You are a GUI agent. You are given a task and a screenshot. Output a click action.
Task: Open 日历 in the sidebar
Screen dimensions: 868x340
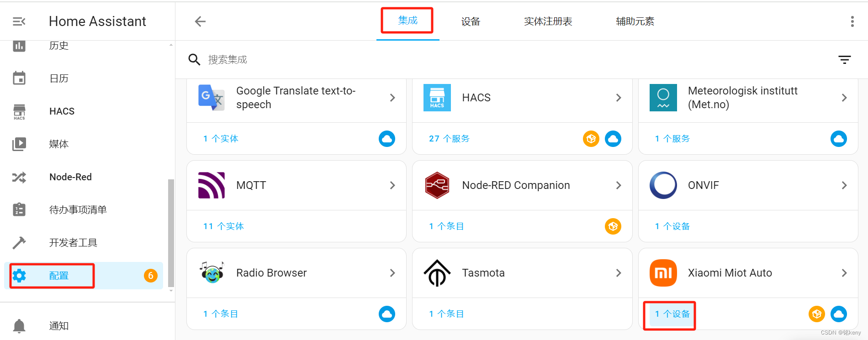(x=84, y=78)
